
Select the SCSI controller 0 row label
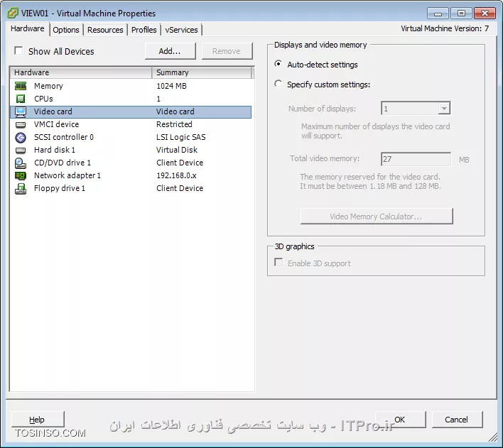[x=64, y=137]
